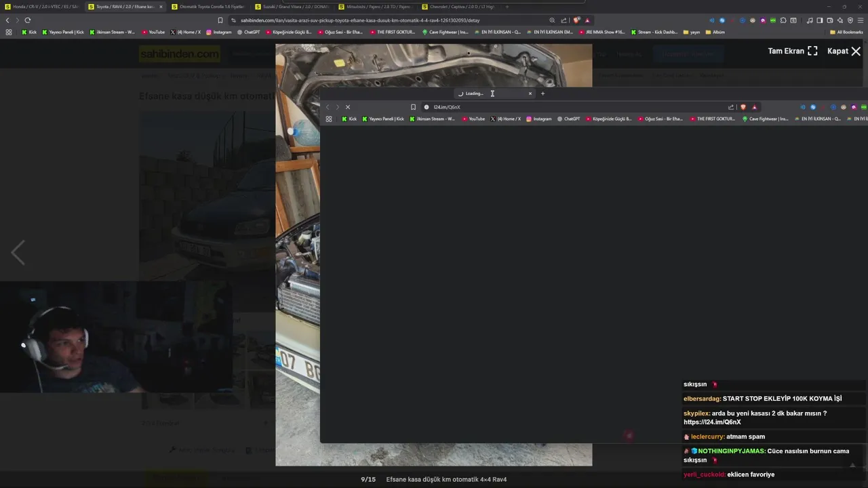
Task: Open Kick bookmark in back window
Action: (29, 32)
